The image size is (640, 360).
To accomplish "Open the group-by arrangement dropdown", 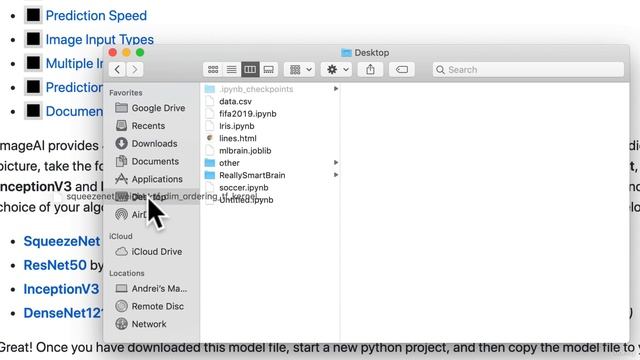I will click(300, 69).
